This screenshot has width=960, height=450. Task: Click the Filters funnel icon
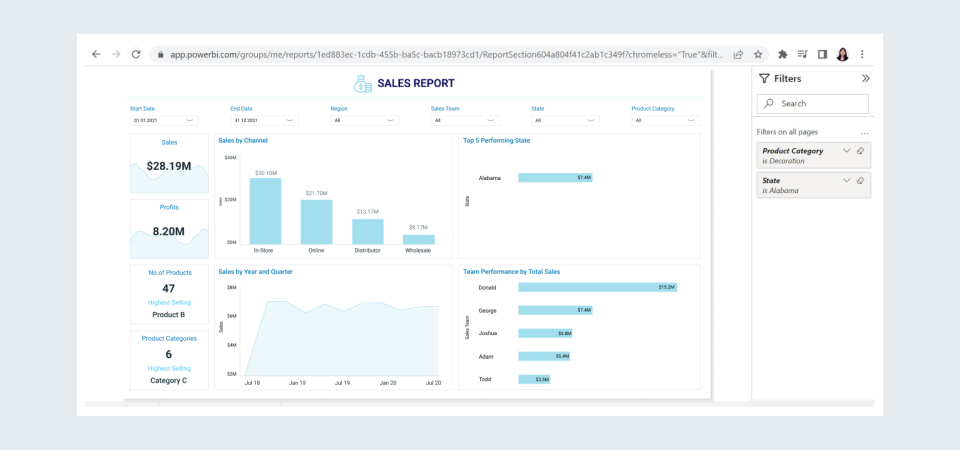pyautogui.click(x=764, y=78)
